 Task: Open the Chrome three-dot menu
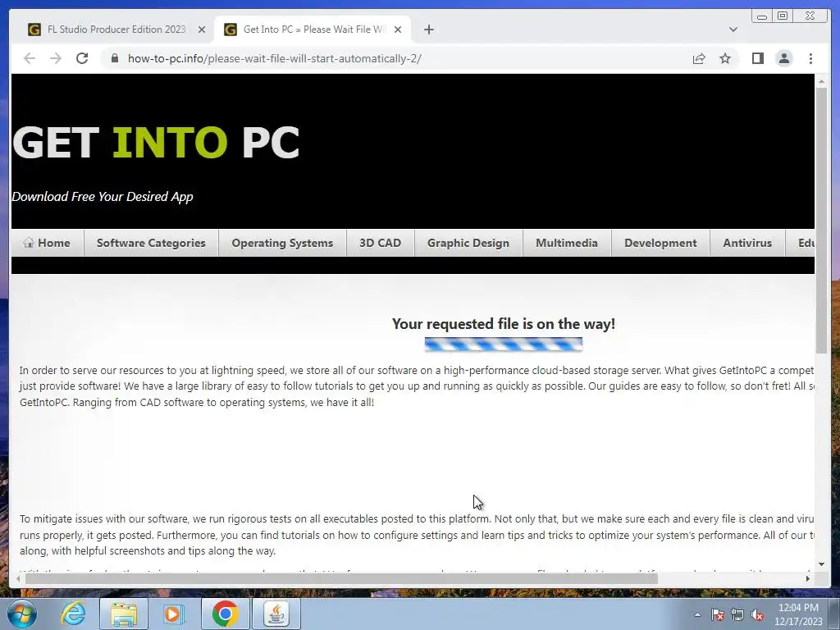(810, 58)
